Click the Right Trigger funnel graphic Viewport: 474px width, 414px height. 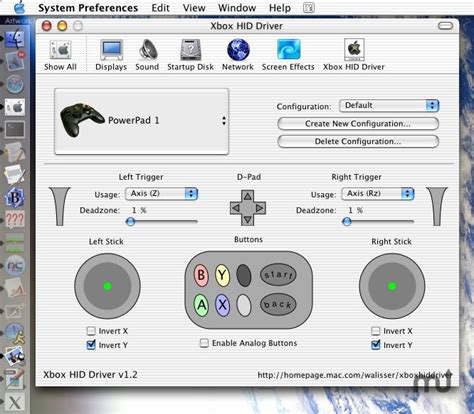(437, 206)
